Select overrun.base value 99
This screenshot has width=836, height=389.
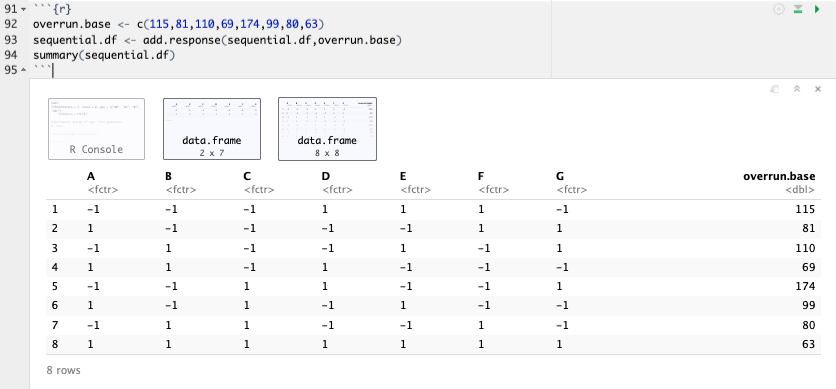coord(808,305)
